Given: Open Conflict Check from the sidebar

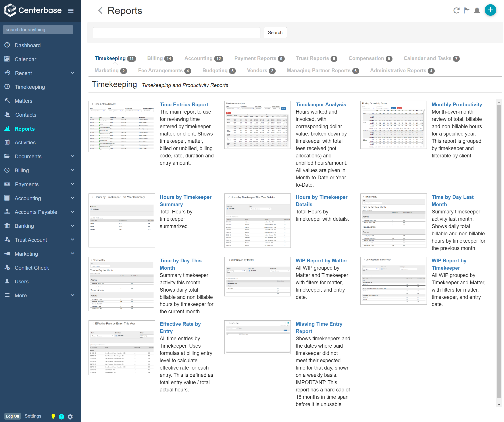Looking at the screenshot, I should coord(32,267).
